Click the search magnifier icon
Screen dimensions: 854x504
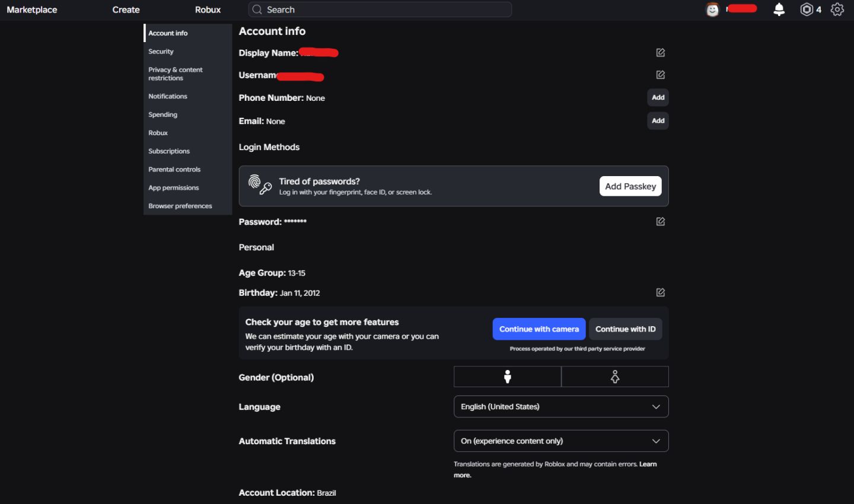pyautogui.click(x=257, y=9)
